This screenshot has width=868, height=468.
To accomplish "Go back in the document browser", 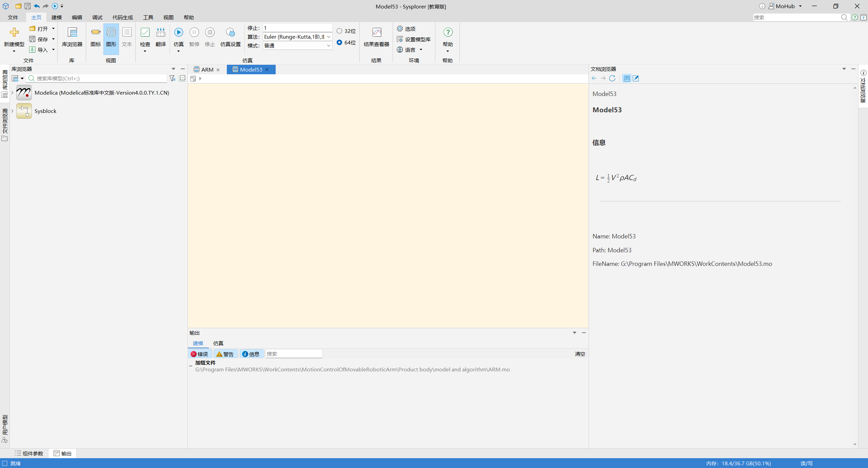I will (x=594, y=78).
